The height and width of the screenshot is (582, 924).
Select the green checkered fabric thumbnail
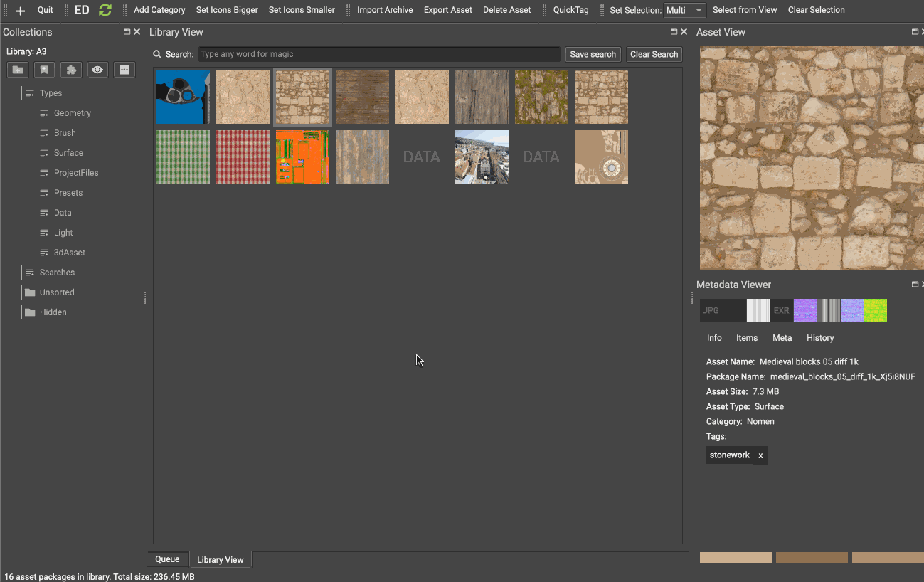pos(183,157)
